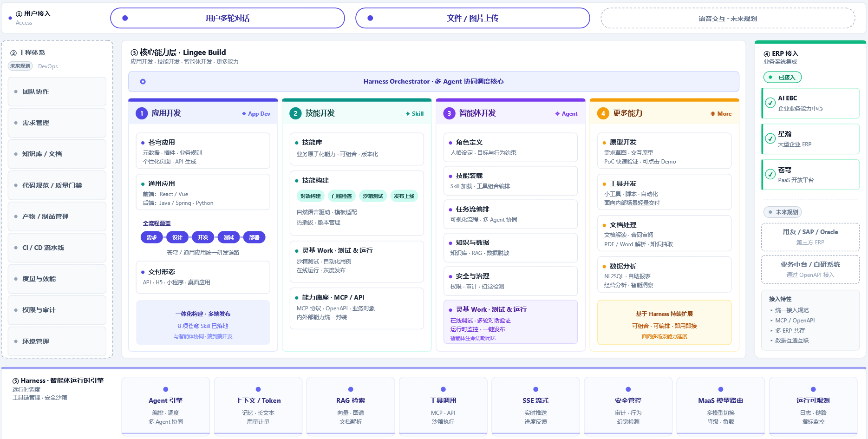
Task: Click the 用友 / SAP / Oracle planned card
Action: point(810,237)
